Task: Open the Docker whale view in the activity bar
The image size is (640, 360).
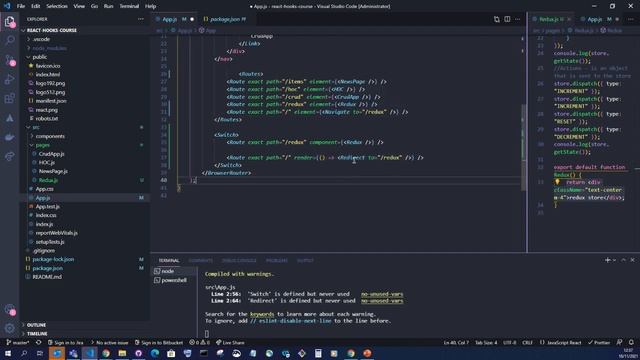Action: point(9,137)
